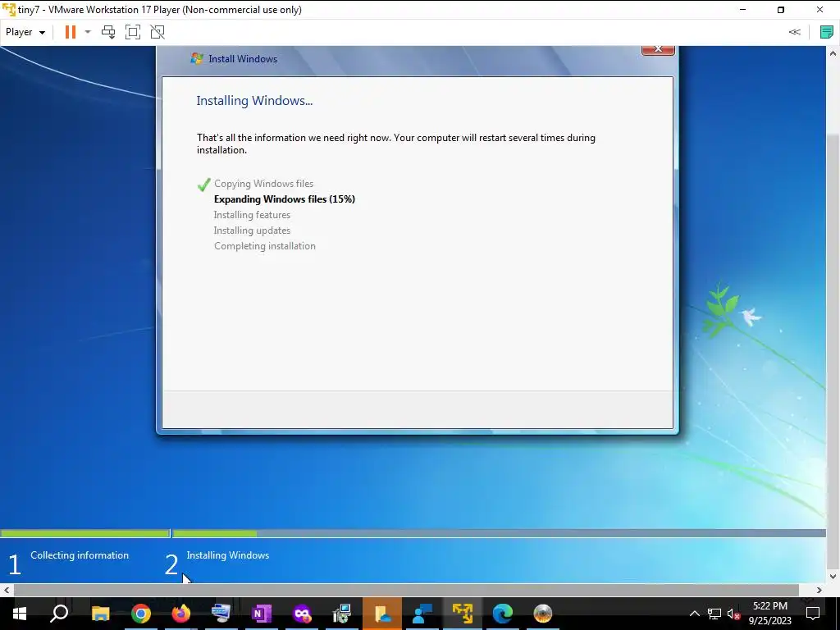Open the purple mask app in taskbar

point(302,614)
